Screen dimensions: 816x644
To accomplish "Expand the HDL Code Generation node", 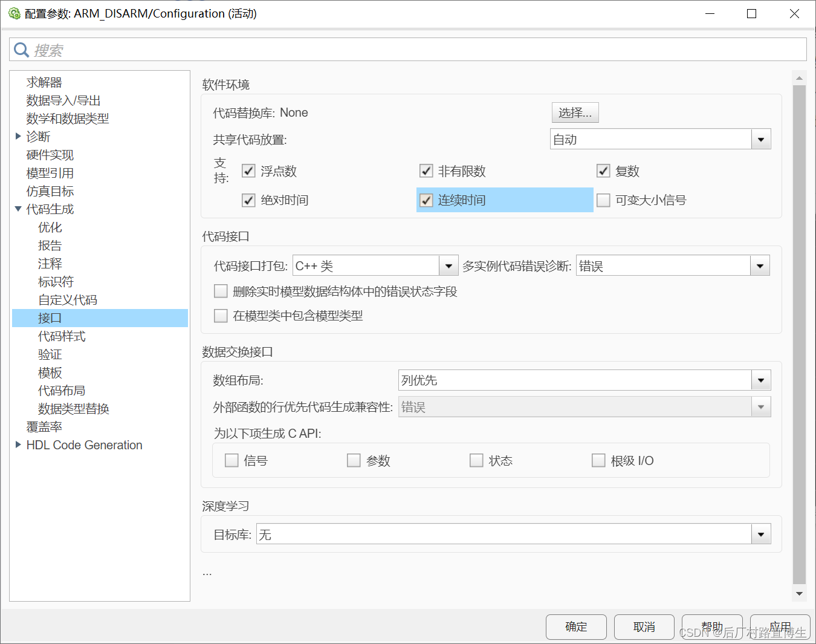I will 18,444.
